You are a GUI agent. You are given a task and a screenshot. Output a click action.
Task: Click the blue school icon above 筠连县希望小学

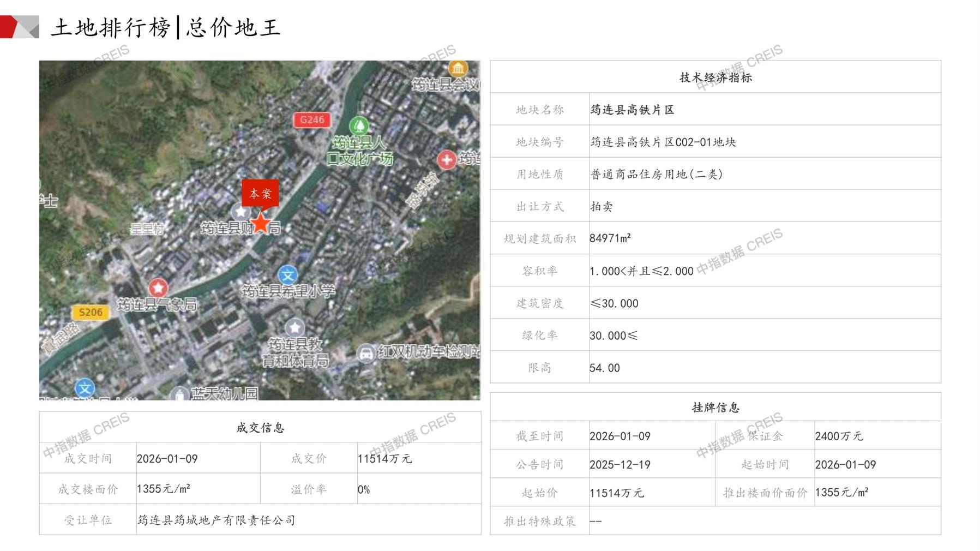click(287, 275)
